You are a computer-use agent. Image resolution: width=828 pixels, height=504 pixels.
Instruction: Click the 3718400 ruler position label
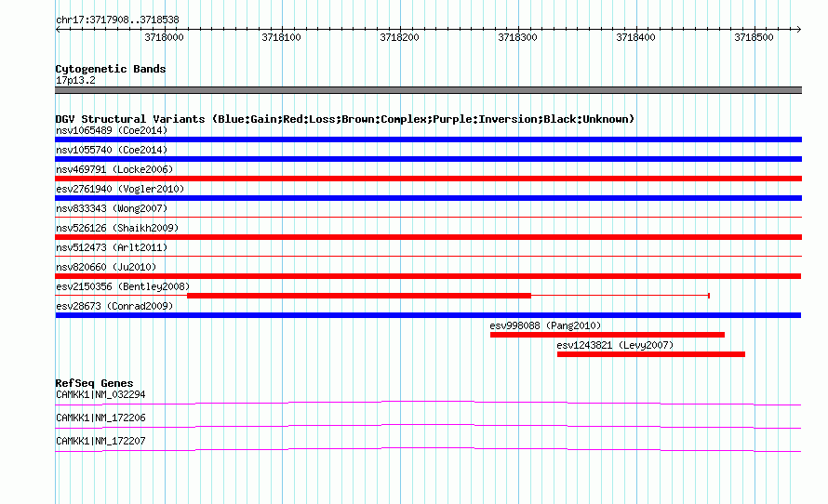635,37
